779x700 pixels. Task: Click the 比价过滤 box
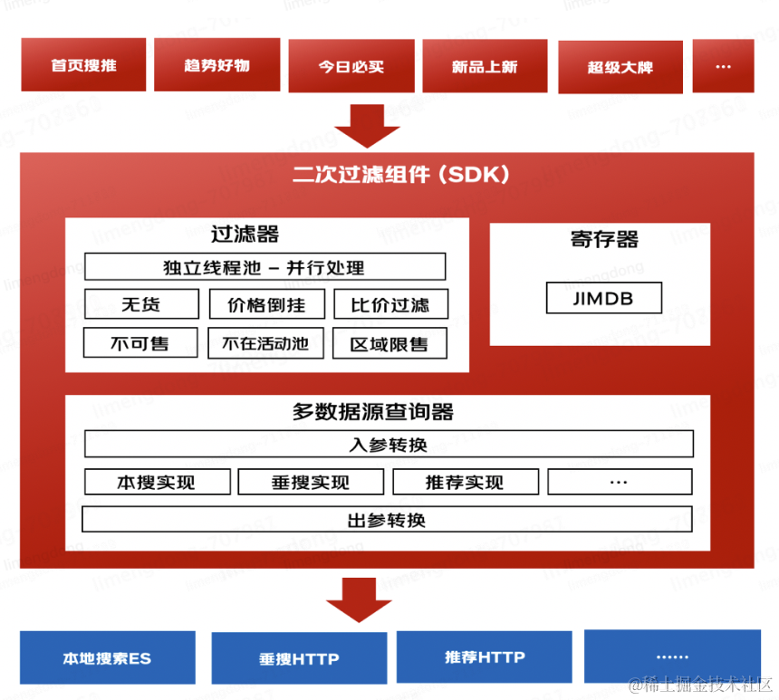(x=391, y=304)
